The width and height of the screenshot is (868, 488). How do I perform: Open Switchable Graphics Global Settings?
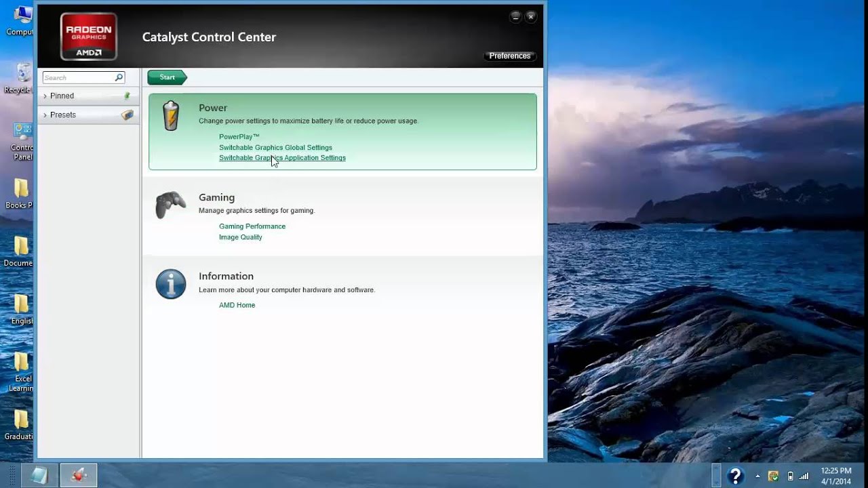(275, 147)
